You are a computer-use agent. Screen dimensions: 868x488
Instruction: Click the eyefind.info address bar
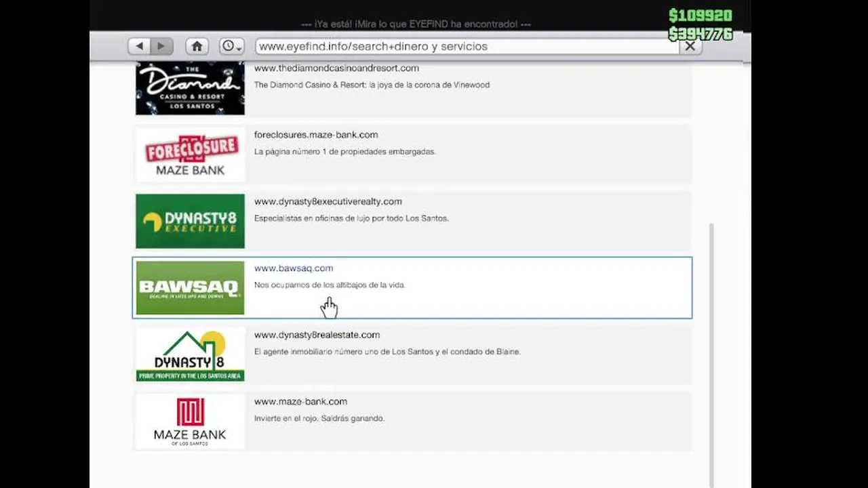pyautogui.click(x=467, y=46)
